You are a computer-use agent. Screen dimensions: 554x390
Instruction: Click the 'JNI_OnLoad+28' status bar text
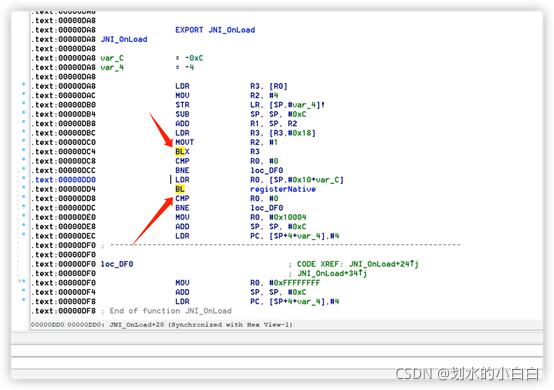coord(137,325)
